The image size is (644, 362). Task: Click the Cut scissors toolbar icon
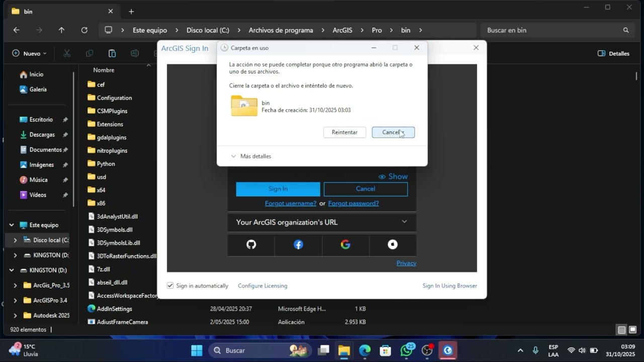point(67,53)
